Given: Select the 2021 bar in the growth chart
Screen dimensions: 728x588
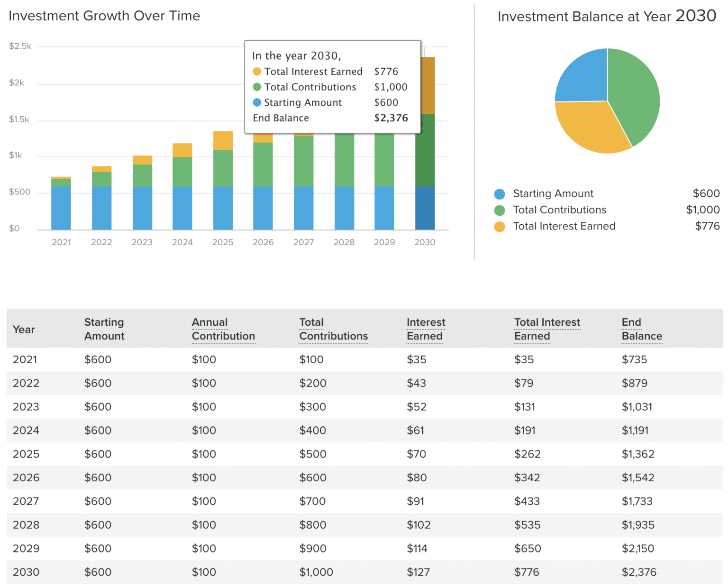Looking at the screenshot, I should pos(61,203).
